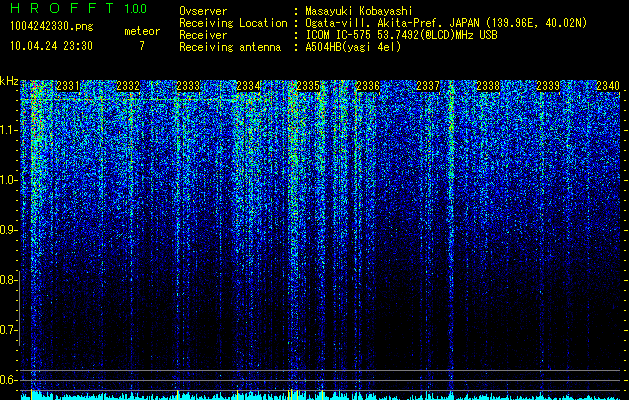Click the 2331 time marker
629x400 pixels.
(x=68, y=86)
